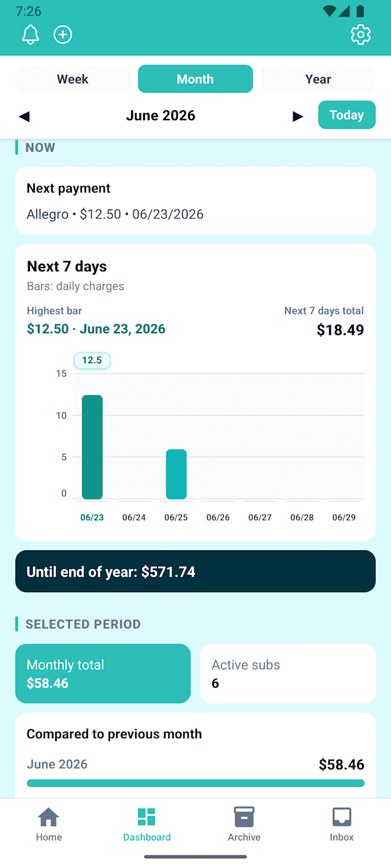Tap the June 2026 comparison progress bar

coord(195,783)
